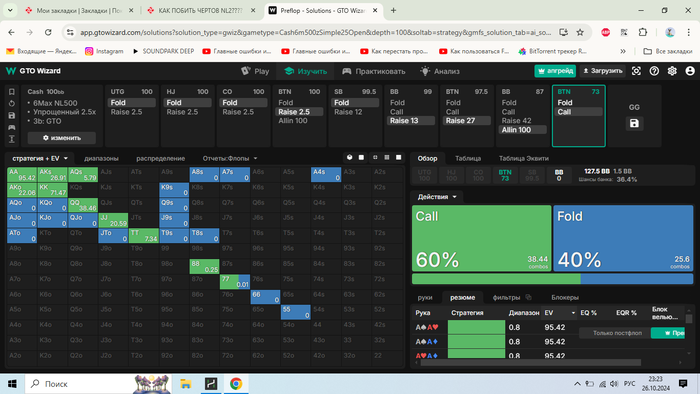Show hidden system tray icons chevron

pos(577,384)
